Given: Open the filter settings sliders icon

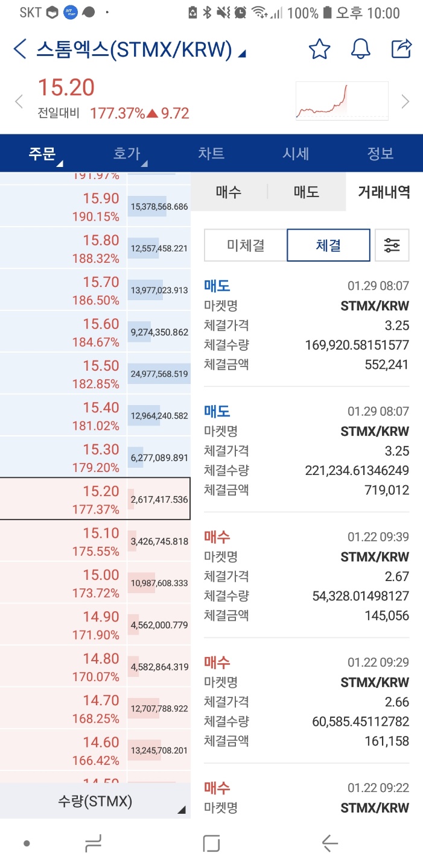Looking at the screenshot, I should [392, 245].
